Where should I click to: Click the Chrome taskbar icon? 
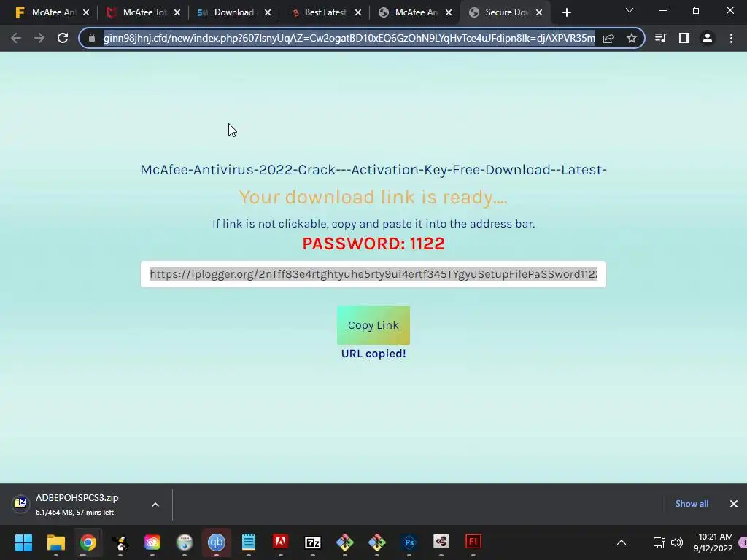point(88,542)
